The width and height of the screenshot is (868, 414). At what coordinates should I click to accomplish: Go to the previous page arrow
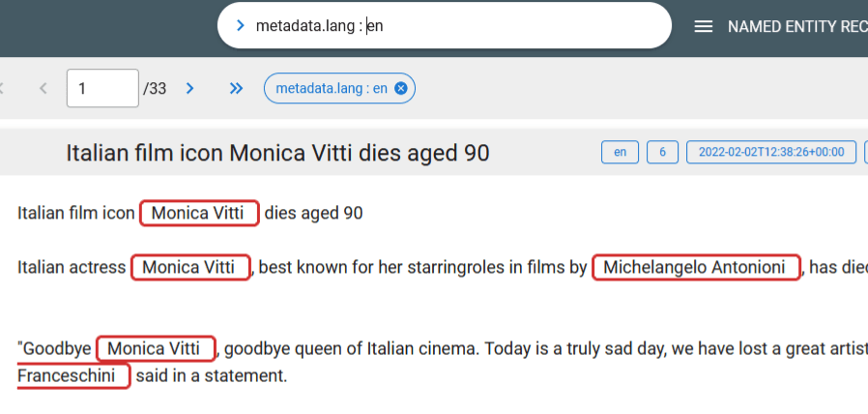point(43,89)
